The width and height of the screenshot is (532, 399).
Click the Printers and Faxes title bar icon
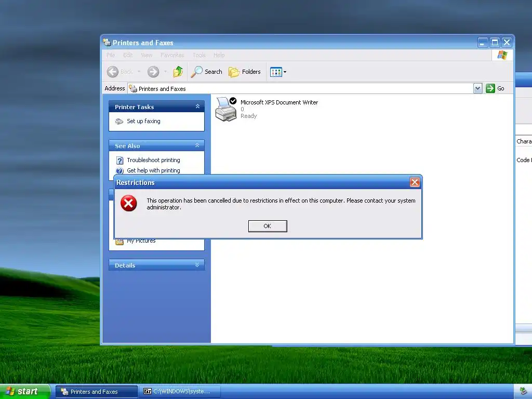click(x=107, y=43)
